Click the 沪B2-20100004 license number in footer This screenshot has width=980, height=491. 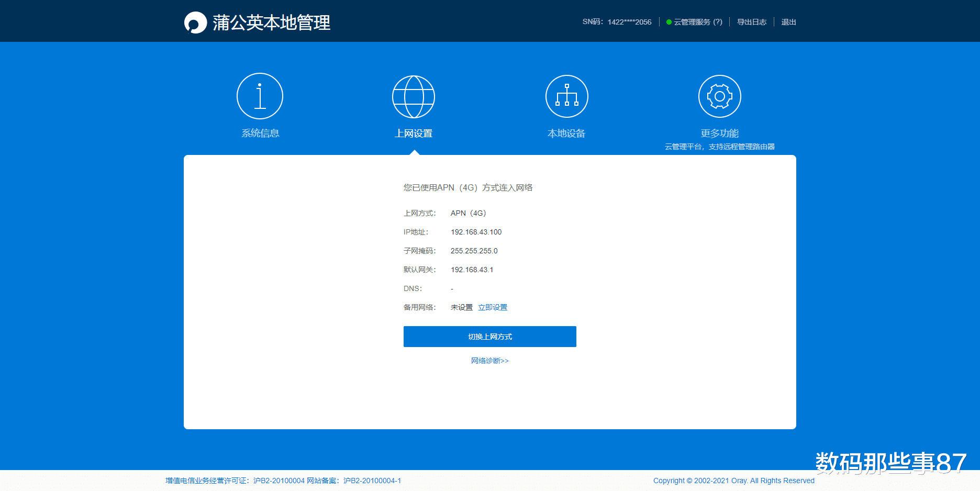279,481
